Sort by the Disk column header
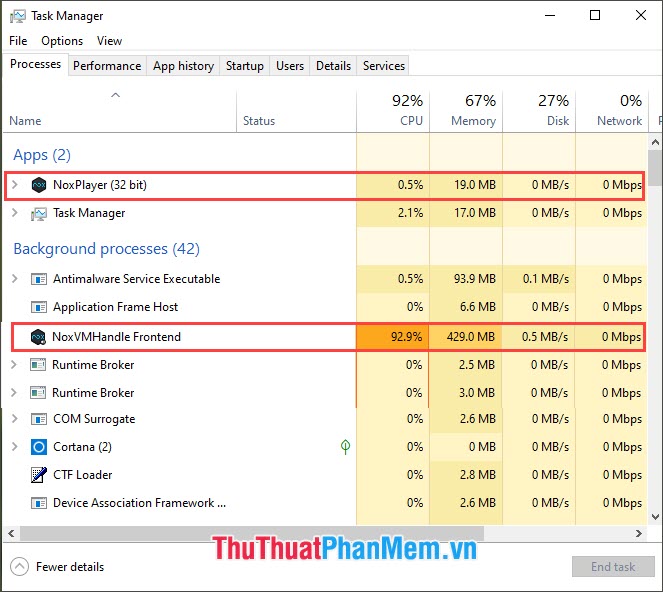The width and height of the screenshot is (663, 592). [x=540, y=111]
